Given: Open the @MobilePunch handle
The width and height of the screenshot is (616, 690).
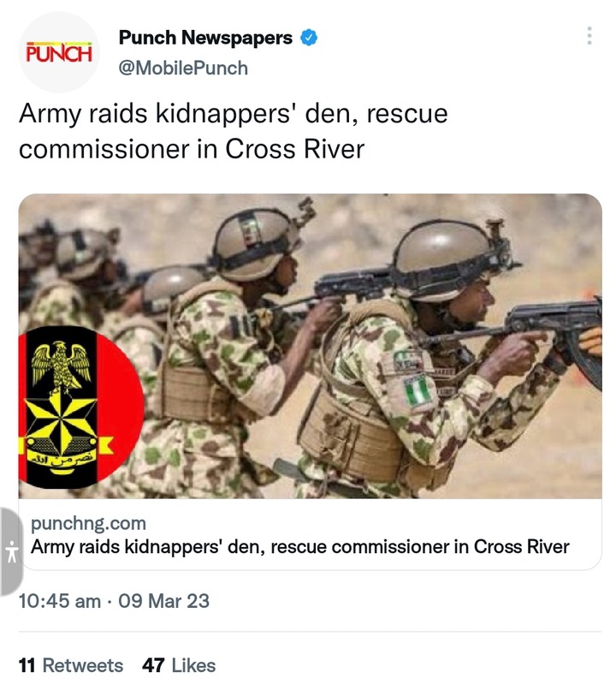Looking at the screenshot, I should [183, 68].
